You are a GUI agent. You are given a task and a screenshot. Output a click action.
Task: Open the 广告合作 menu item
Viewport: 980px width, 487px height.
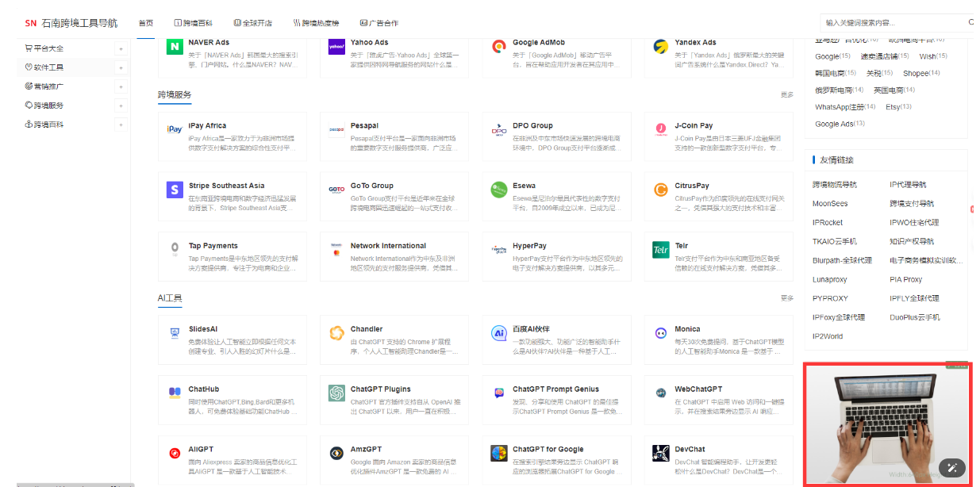coord(379,23)
